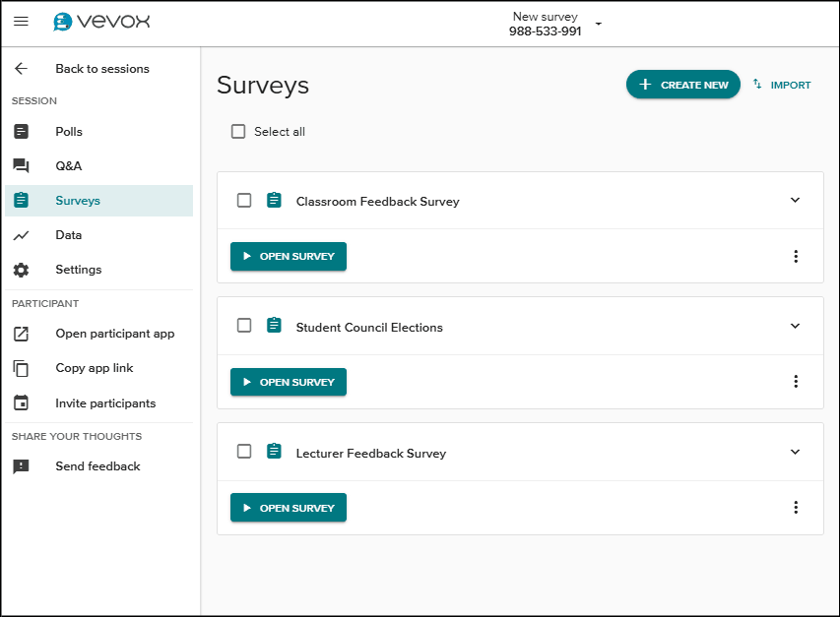Expand the Student Council Elections details
This screenshot has height=617, width=840.
pyautogui.click(x=796, y=326)
